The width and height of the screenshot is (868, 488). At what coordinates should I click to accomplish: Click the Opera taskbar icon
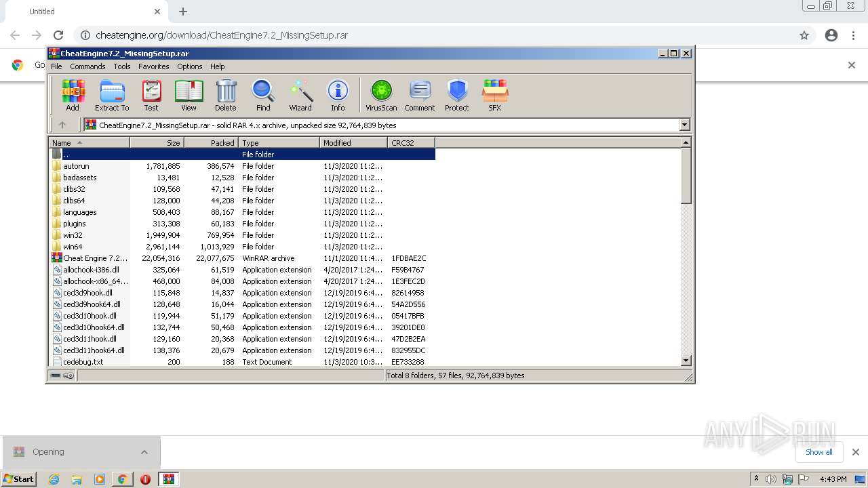pyautogui.click(x=145, y=479)
